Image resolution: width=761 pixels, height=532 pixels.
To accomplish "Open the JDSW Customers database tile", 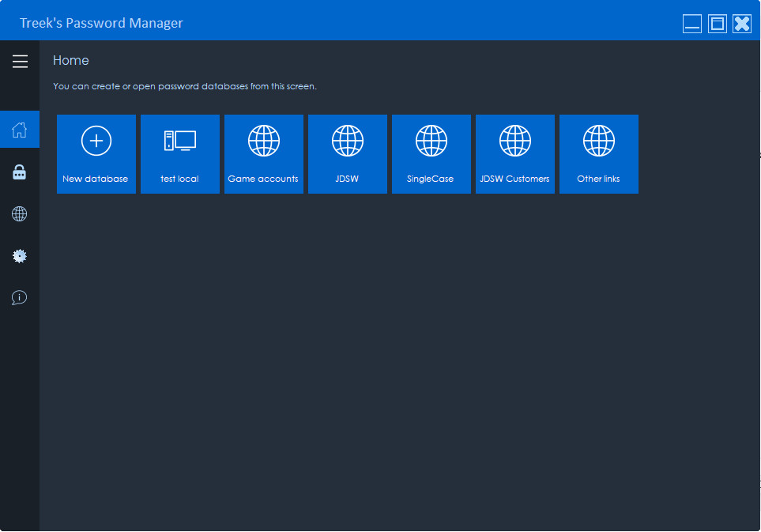I will (515, 154).
